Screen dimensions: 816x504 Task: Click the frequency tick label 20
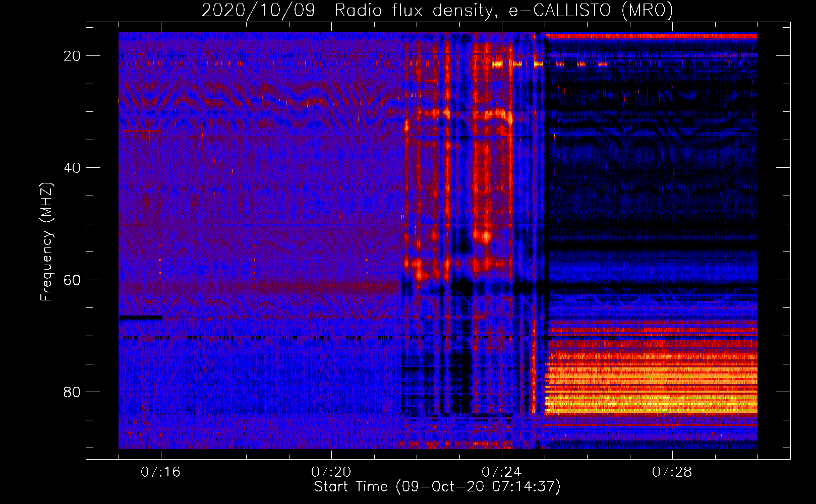tap(72, 56)
